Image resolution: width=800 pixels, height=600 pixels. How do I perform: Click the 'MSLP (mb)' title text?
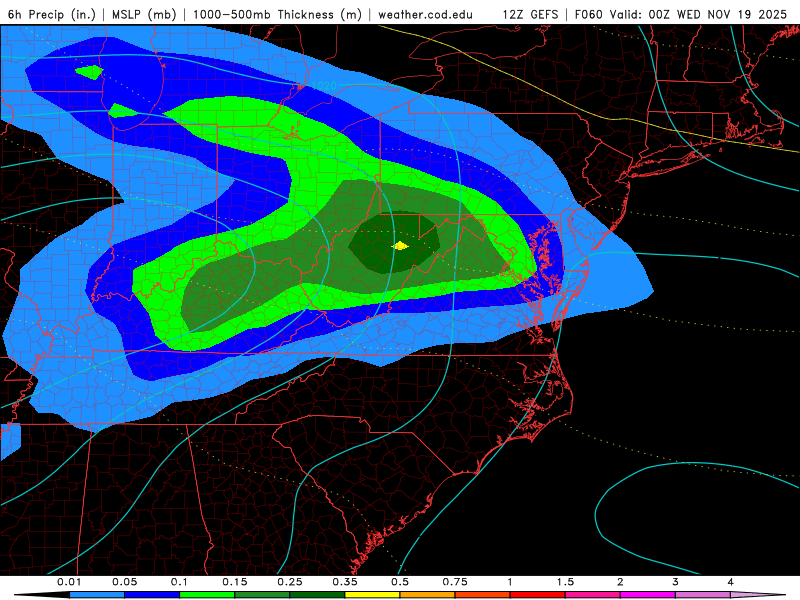coord(144,14)
